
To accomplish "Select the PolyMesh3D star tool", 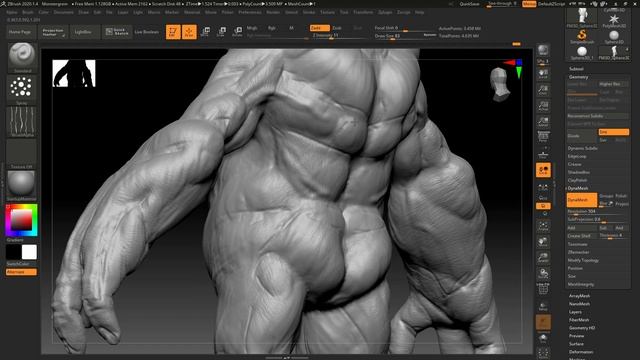I will click(x=613, y=20).
